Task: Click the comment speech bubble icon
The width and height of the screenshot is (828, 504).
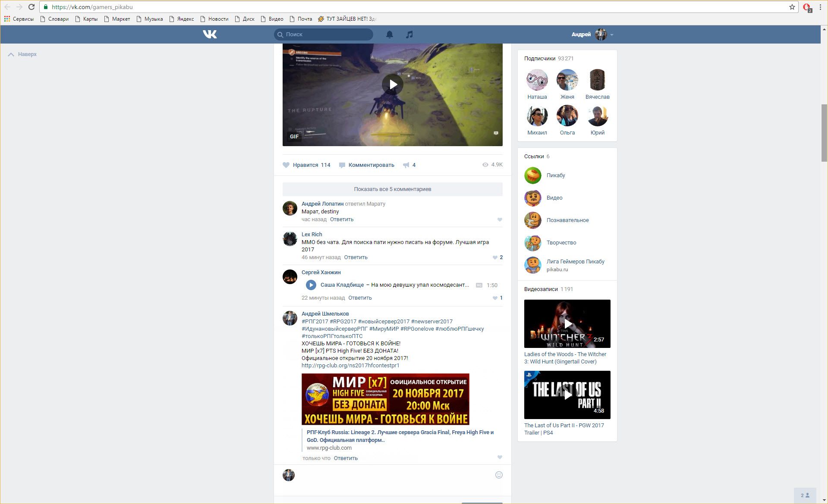Action: tap(342, 165)
